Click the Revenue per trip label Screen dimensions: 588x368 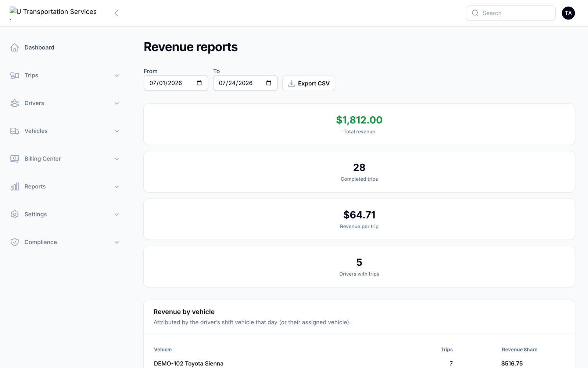tap(359, 227)
